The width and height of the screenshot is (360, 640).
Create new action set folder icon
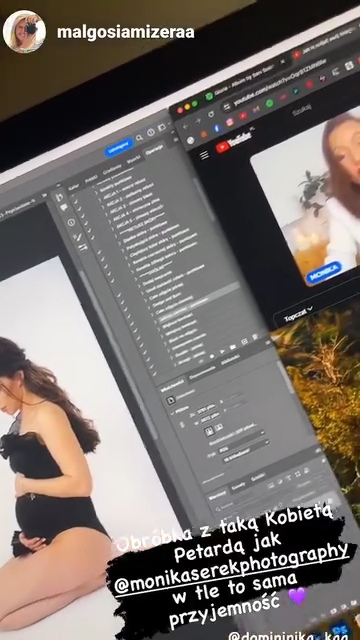pos(233,347)
